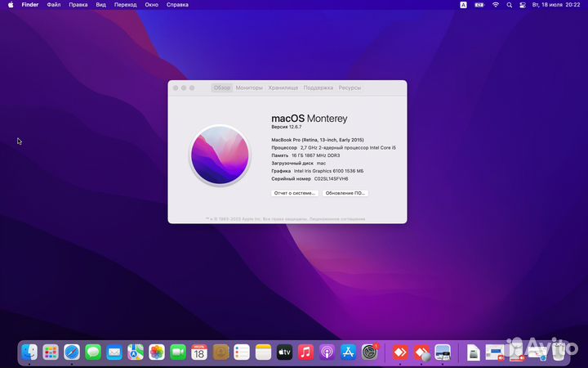
Task: Click the date and time Вт, 18 июля 20:22
Action: 556,5
